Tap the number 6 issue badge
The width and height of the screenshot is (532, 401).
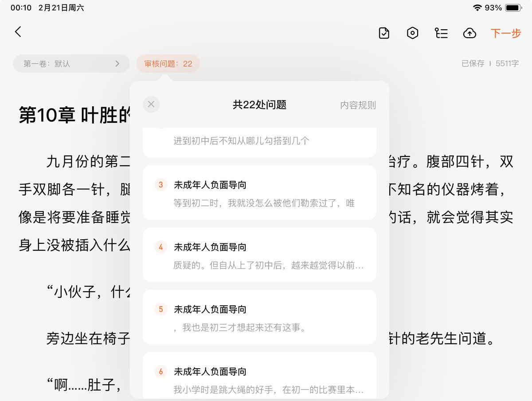(x=161, y=371)
